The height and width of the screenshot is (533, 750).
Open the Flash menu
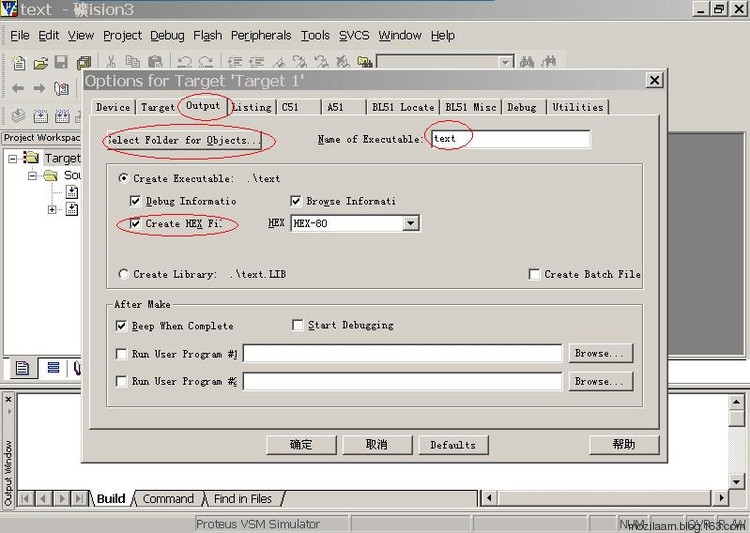[208, 35]
